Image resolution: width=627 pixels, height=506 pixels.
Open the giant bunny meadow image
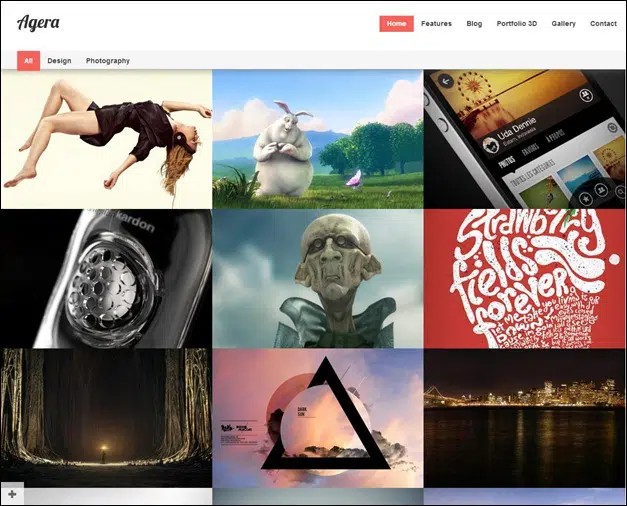317,139
